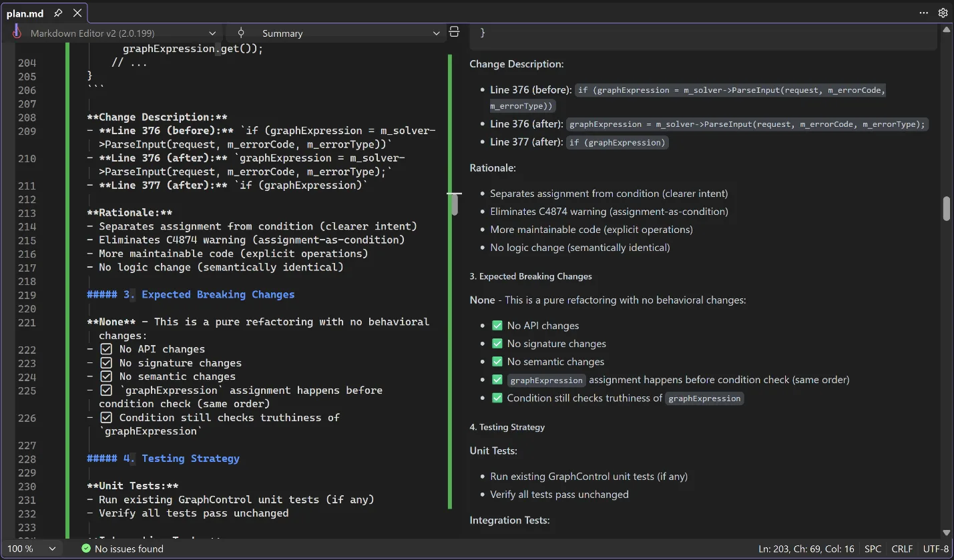Open the More Actions ellipsis menu

pyautogui.click(x=923, y=13)
